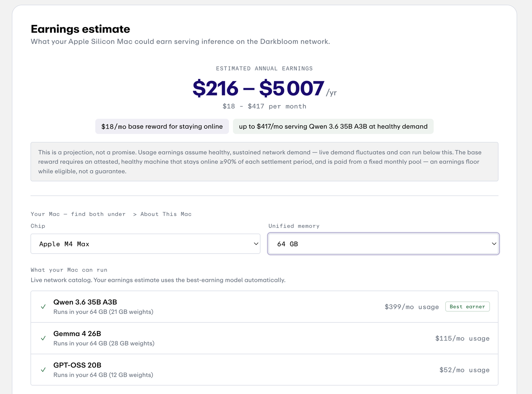Click "Runs in your 64 GB (21 GB weights)"
The height and width of the screenshot is (394, 532).
point(103,312)
